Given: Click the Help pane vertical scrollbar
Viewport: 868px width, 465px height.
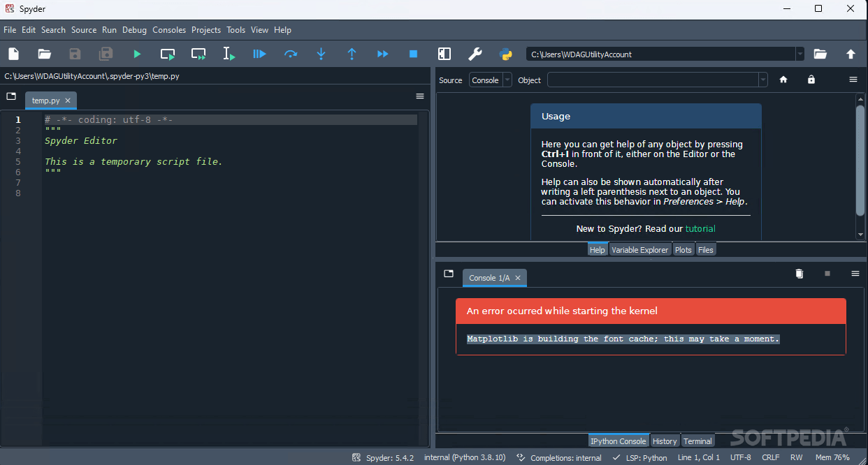Looking at the screenshot, I should tap(860, 166).
